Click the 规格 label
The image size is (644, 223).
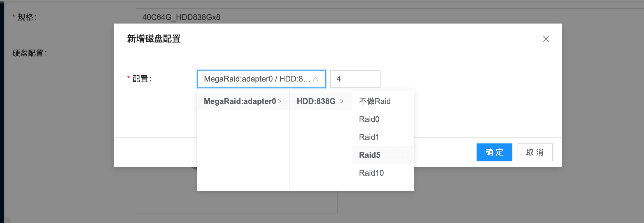[27, 17]
